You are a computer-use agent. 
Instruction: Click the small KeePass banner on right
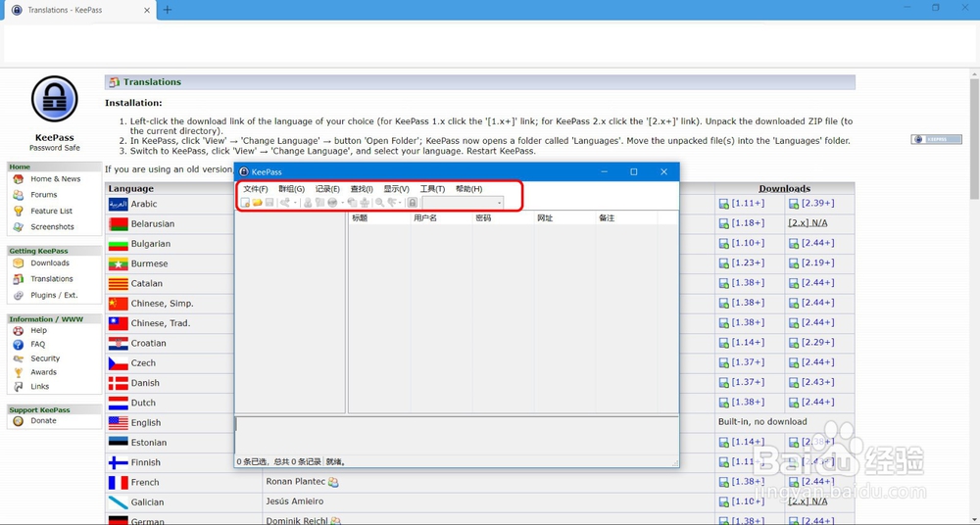click(936, 139)
